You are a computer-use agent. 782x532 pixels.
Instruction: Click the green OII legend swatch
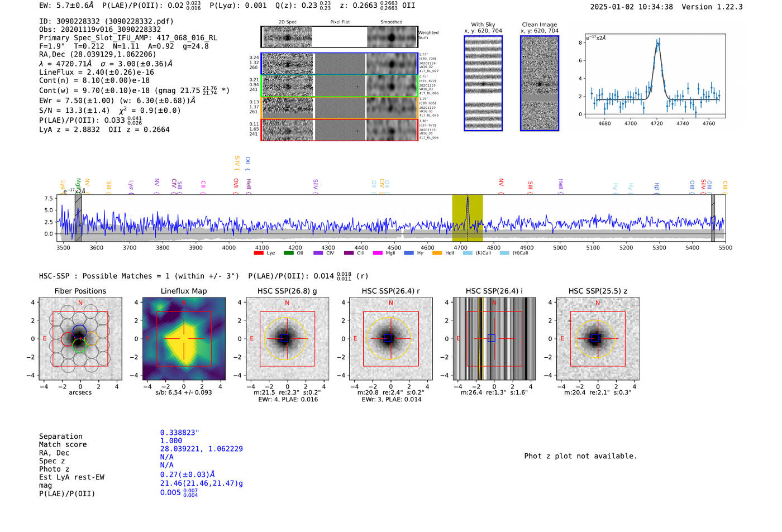(288, 253)
